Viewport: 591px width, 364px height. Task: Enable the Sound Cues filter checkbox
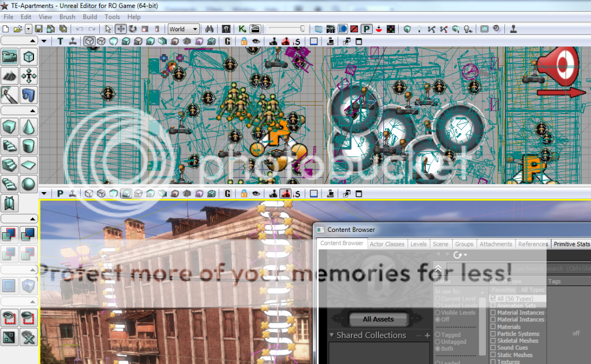493,348
